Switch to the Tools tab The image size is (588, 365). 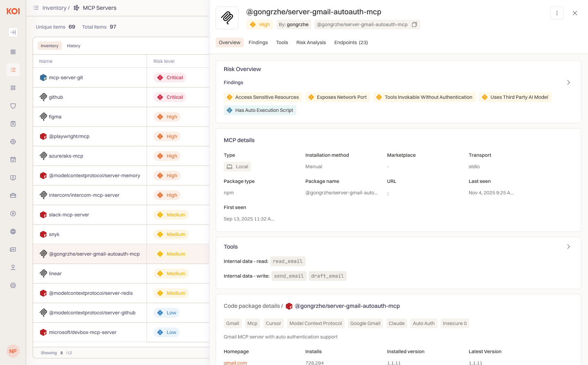pyautogui.click(x=282, y=42)
